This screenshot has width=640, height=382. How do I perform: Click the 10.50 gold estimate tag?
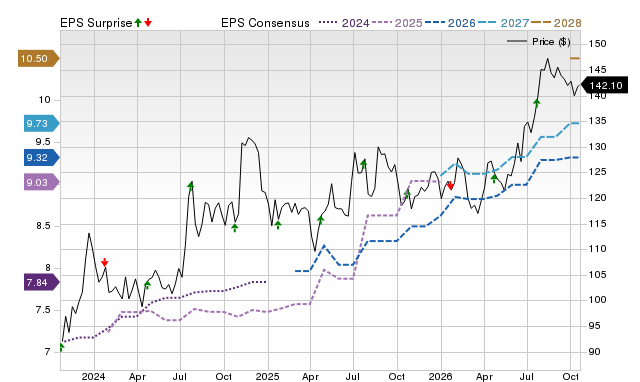(39, 58)
